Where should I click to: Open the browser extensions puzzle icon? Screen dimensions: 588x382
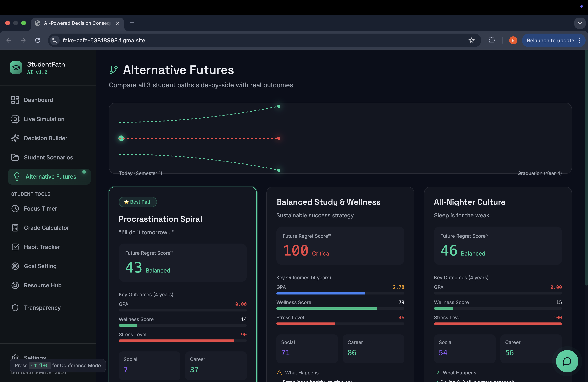pyautogui.click(x=492, y=41)
